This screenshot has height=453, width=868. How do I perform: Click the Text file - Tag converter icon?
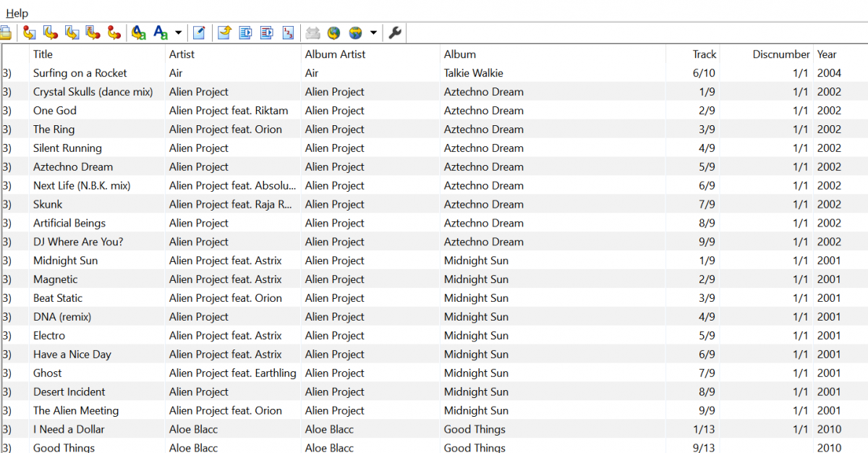click(93, 33)
